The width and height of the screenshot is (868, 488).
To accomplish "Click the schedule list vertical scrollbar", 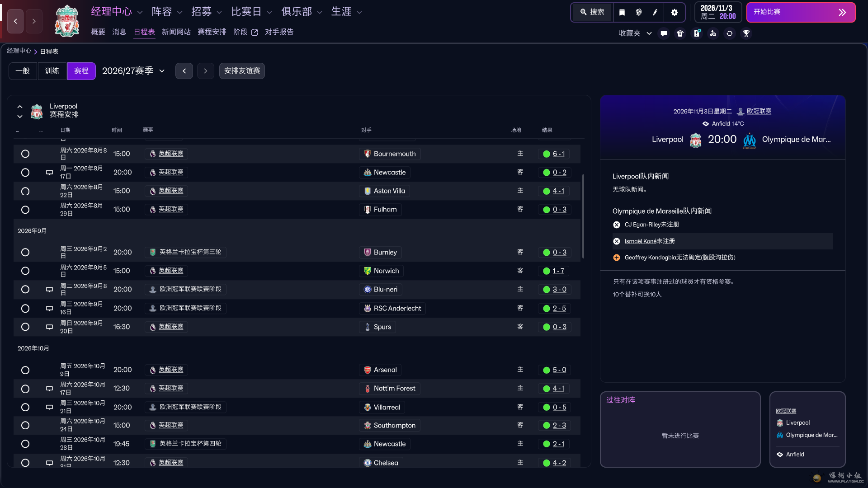I will click(x=583, y=217).
